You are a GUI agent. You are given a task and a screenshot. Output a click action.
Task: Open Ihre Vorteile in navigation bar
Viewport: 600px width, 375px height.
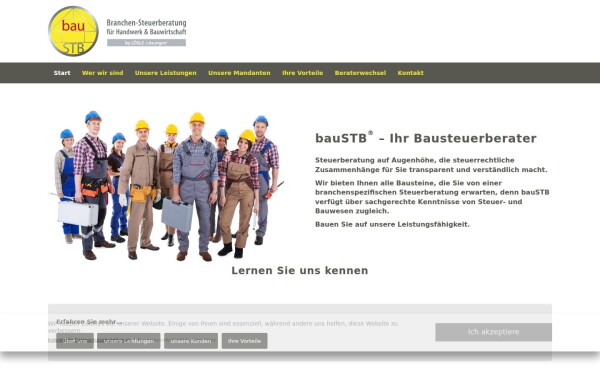[303, 73]
